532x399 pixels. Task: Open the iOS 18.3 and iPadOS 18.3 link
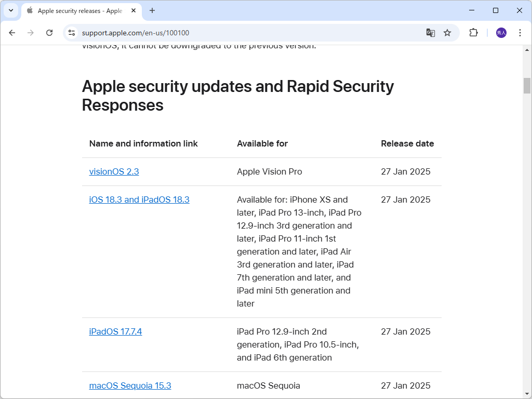[139, 199]
